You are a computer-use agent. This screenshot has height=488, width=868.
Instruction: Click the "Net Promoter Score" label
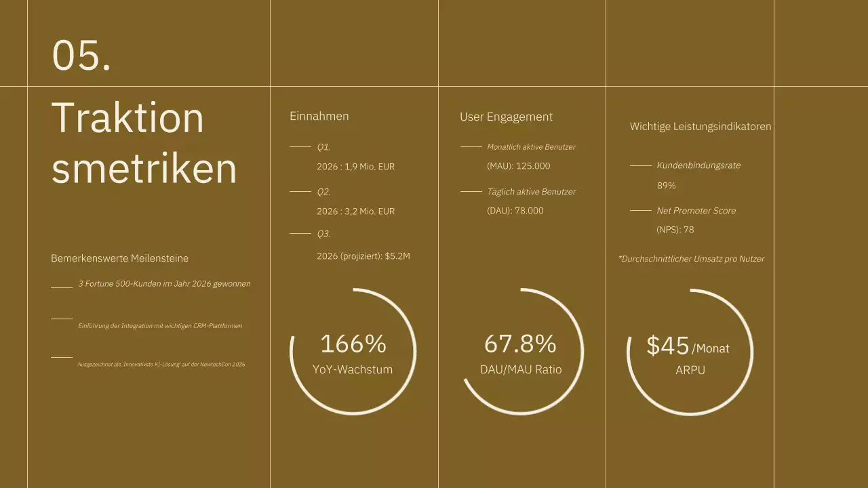point(696,211)
